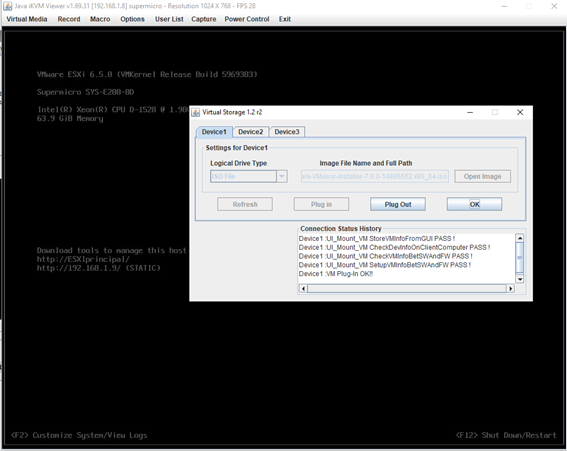The image size is (567, 451).
Task: Open the Macro menu
Action: 100,19
